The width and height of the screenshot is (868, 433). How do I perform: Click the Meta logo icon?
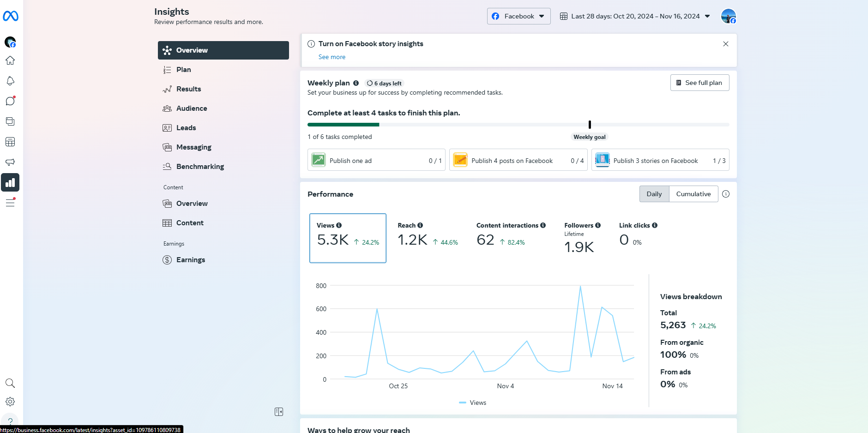10,16
